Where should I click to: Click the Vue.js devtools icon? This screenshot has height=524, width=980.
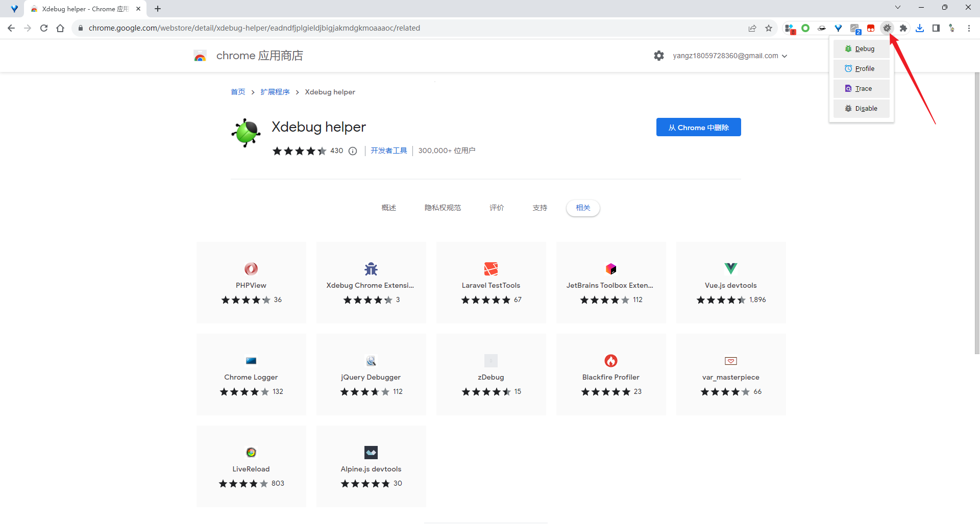(731, 268)
